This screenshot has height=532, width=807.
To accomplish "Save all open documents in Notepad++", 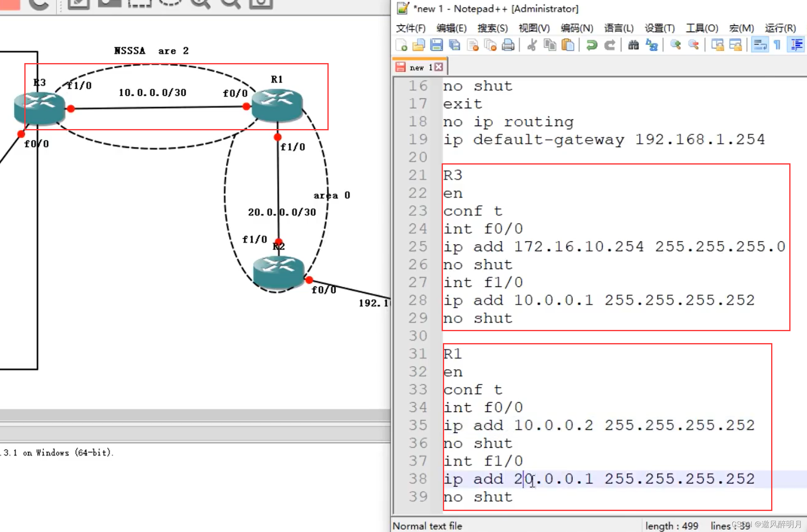I will tap(454, 45).
